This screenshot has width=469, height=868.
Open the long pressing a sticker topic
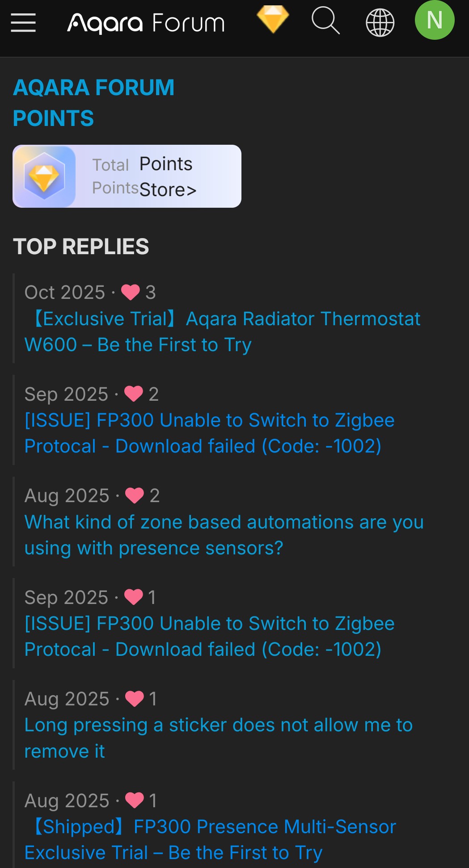click(218, 738)
